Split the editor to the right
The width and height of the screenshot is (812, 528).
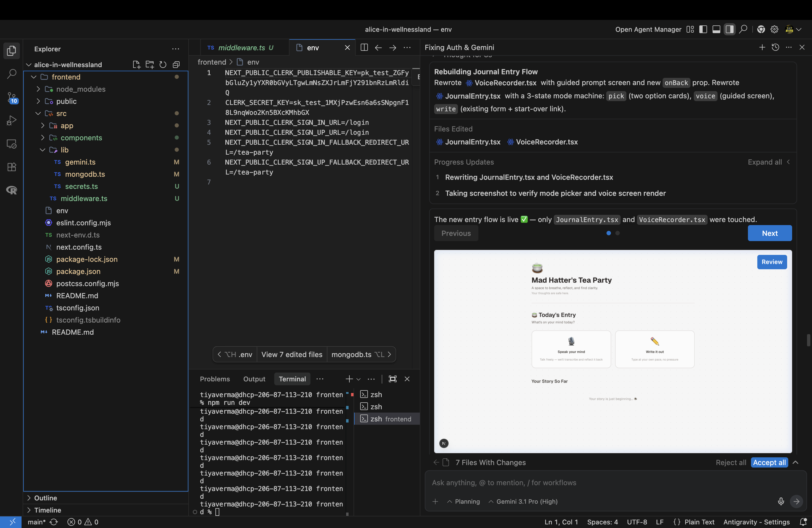pyautogui.click(x=364, y=47)
